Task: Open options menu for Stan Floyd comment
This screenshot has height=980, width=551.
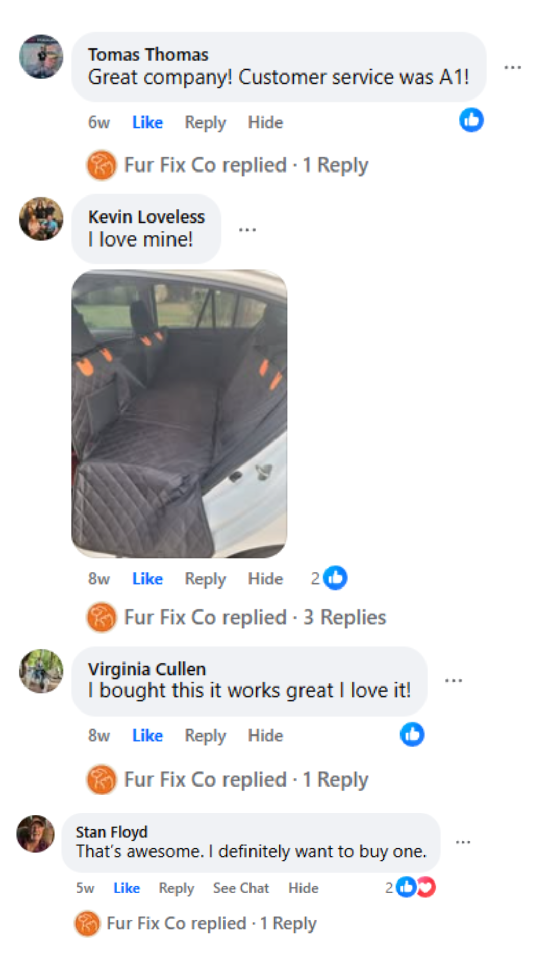Action: [x=463, y=842]
